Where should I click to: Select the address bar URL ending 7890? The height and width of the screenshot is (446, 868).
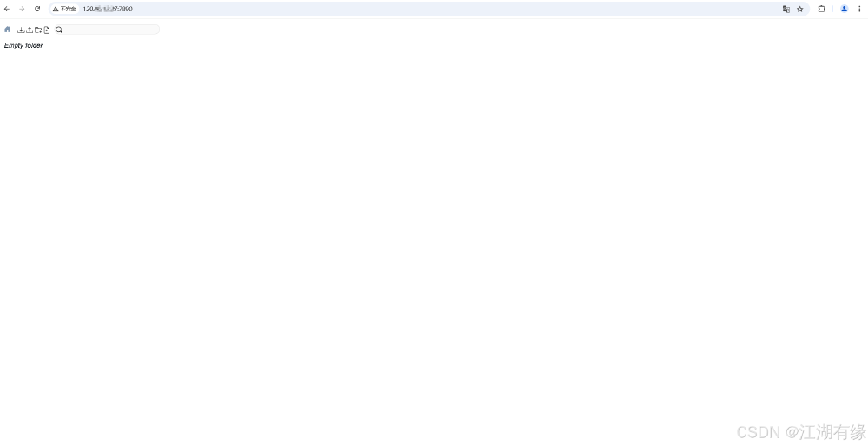pos(108,9)
